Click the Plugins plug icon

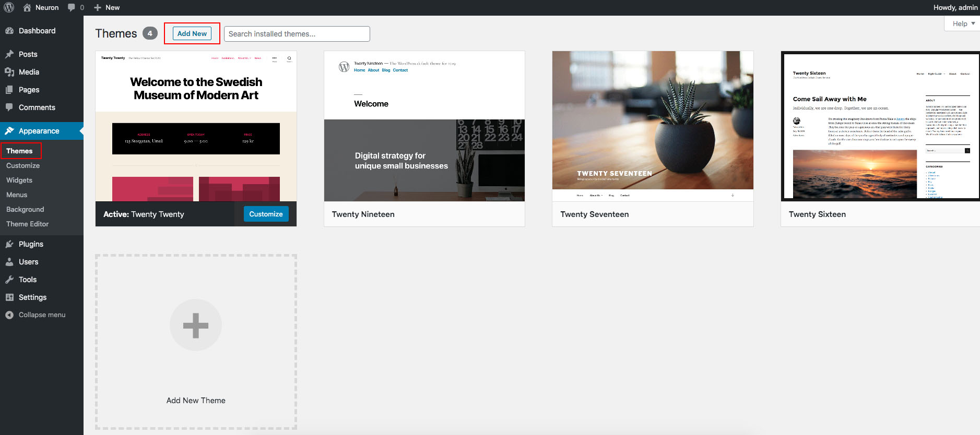pyautogui.click(x=9, y=244)
